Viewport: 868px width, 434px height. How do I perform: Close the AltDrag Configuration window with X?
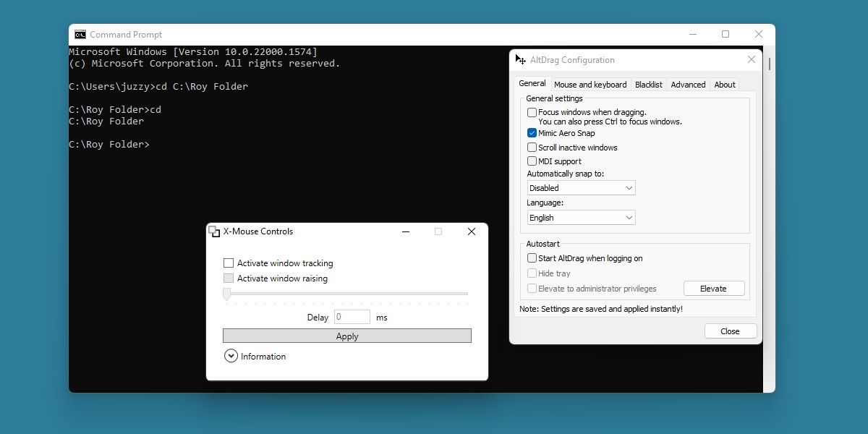click(752, 60)
